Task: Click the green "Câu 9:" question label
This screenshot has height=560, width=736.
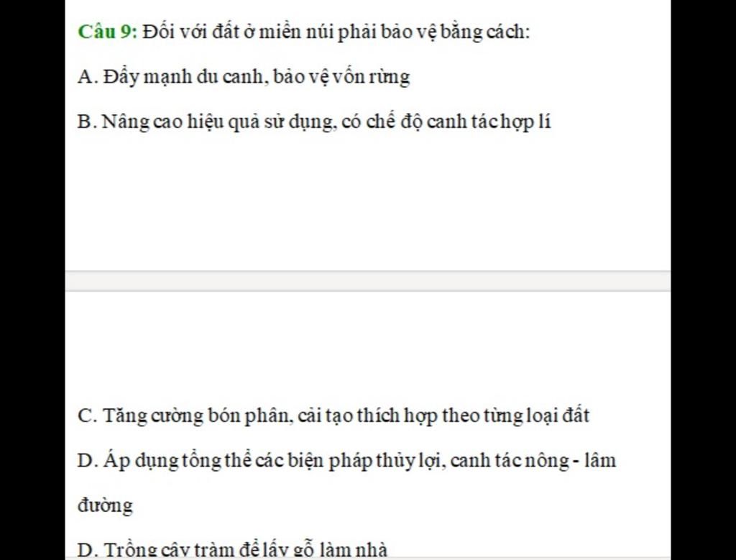Action: click(108, 32)
